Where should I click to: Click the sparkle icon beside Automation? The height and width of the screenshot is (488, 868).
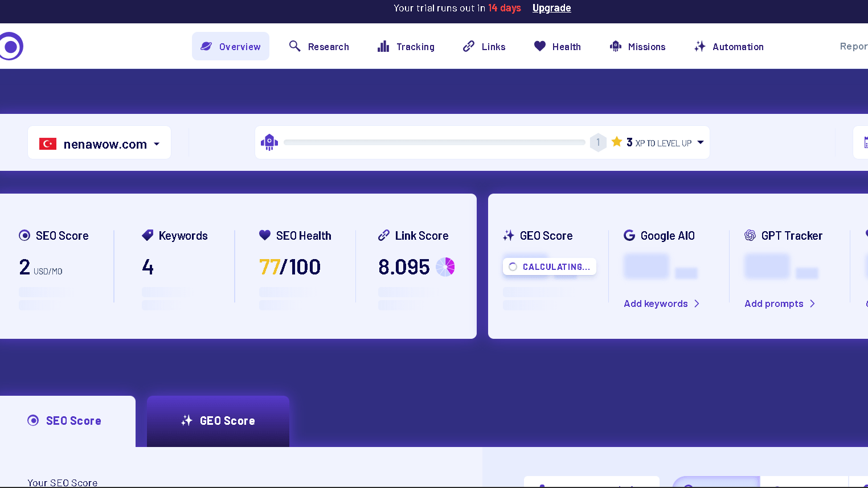[700, 46]
